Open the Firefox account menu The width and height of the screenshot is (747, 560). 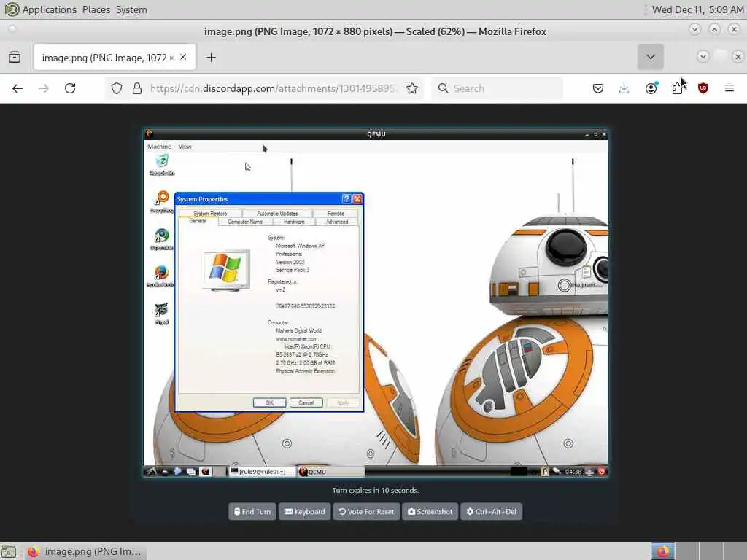[651, 88]
